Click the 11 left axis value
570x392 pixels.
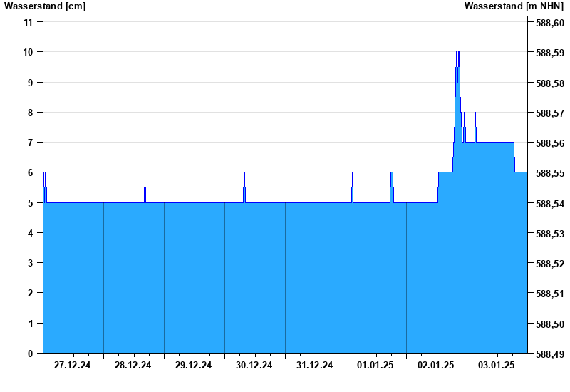[x=28, y=22]
